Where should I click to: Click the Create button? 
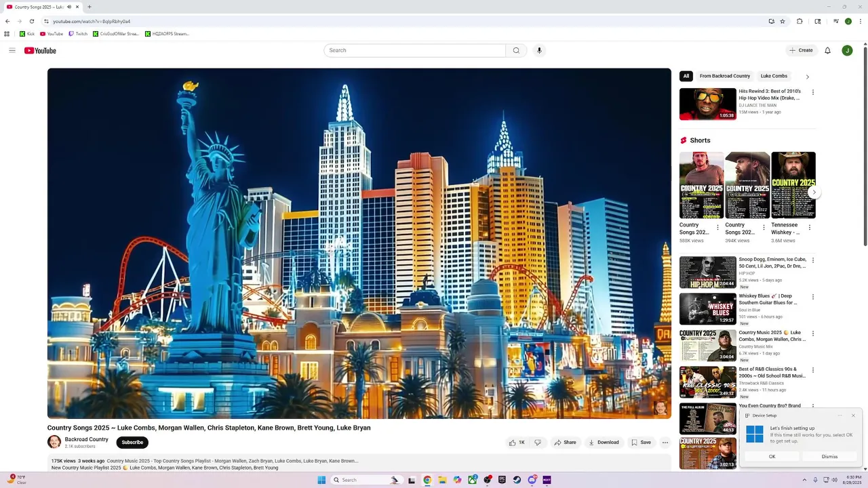click(801, 50)
